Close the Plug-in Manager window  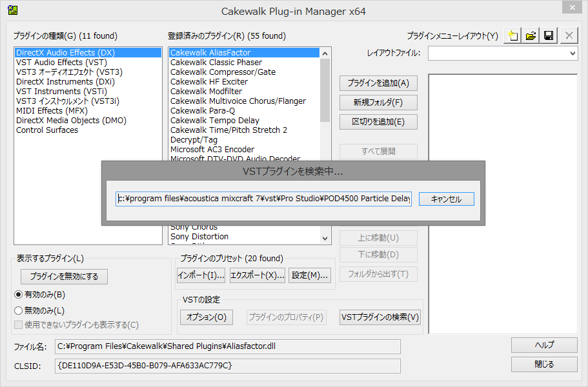pos(573,8)
